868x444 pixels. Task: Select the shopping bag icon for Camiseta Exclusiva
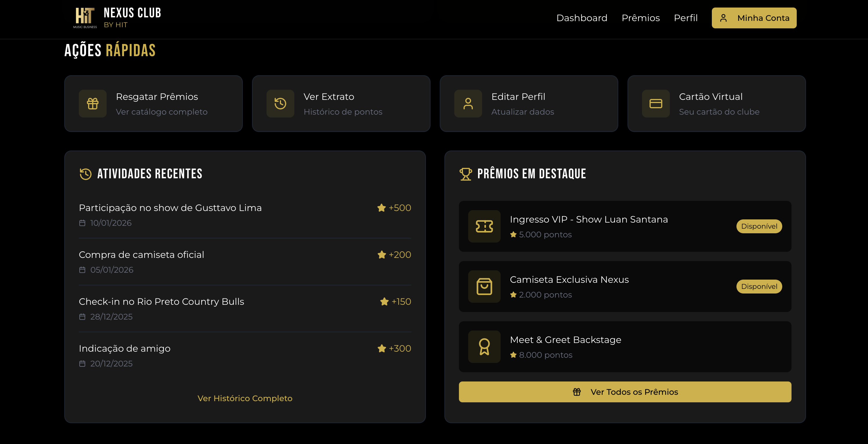pos(484,287)
